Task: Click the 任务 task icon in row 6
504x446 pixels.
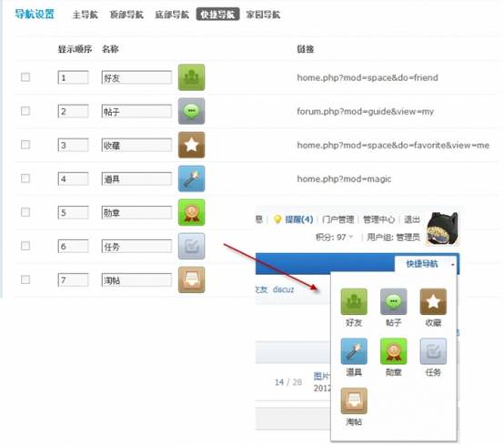Action: pyautogui.click(x=191, y=246)
